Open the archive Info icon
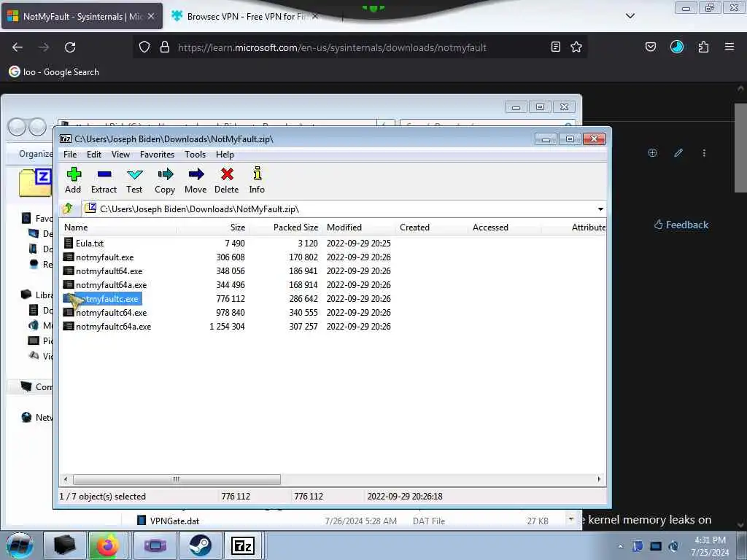 point(257,180)
